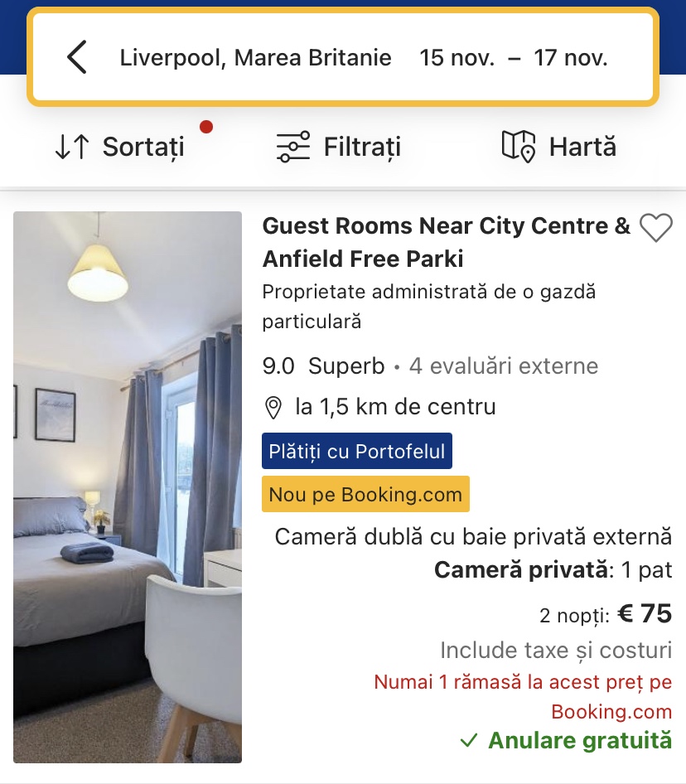View the 4 evaluări externe reviews
Screen dimensions: 686x784
(503, 366)
